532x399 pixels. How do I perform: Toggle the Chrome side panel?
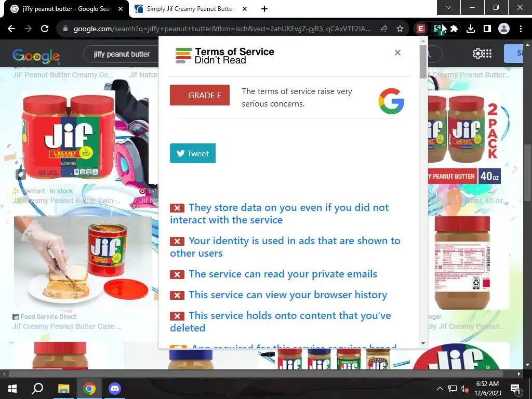click(487, 29)
